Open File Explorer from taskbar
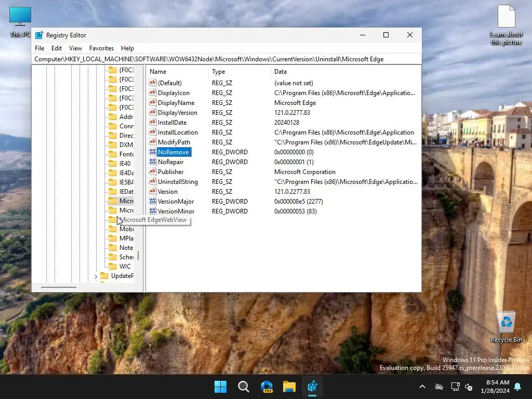Screen dimensions: 532x399 coord(289,387)
